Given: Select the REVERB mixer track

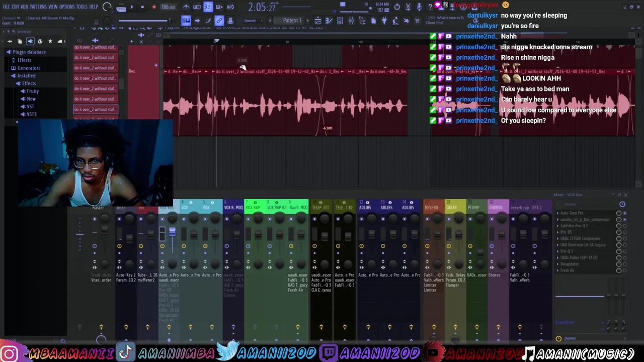Looking at the screenshot, I should [x=431, y=207].
